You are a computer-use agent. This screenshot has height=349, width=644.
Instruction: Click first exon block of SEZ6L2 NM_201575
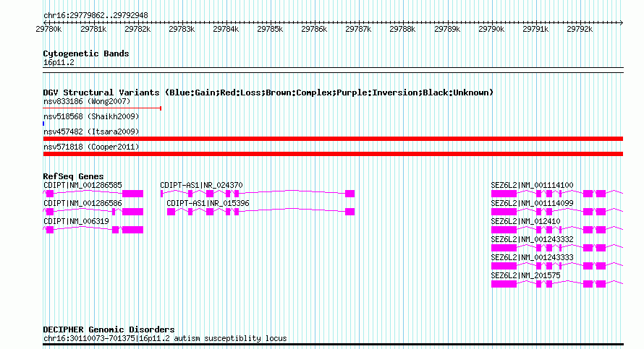(x=504, y=284)
